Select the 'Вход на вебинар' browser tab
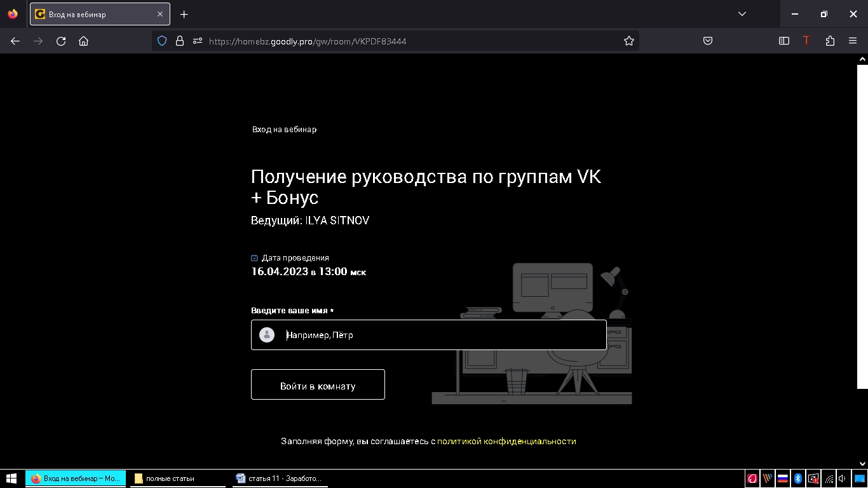Viewport: 868px width, 488px height. point(100,14)
